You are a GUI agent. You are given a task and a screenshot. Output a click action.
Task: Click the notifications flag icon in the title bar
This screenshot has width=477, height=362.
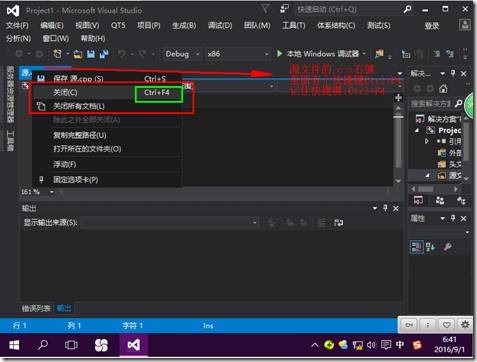coord(265,9)
